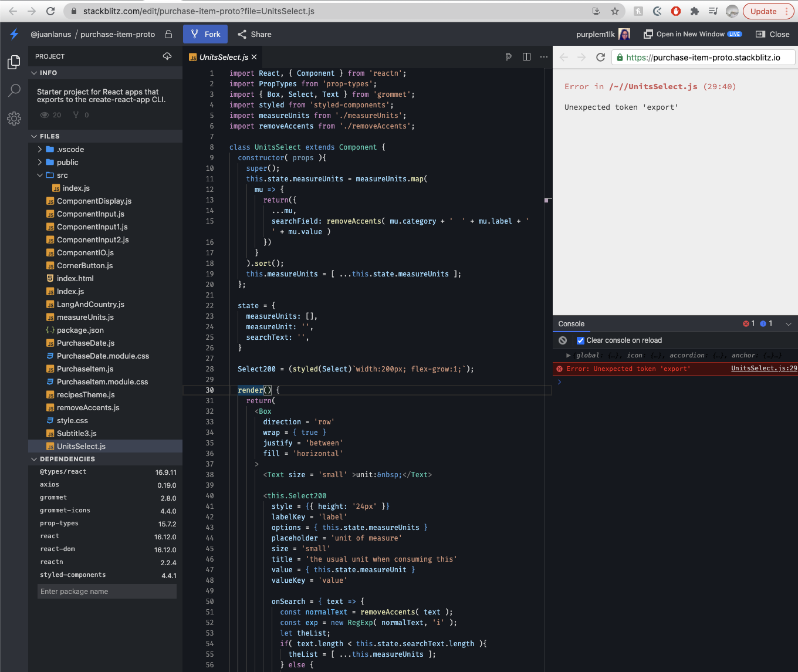Fork the project
798x672 pixels.
(205, 34)
